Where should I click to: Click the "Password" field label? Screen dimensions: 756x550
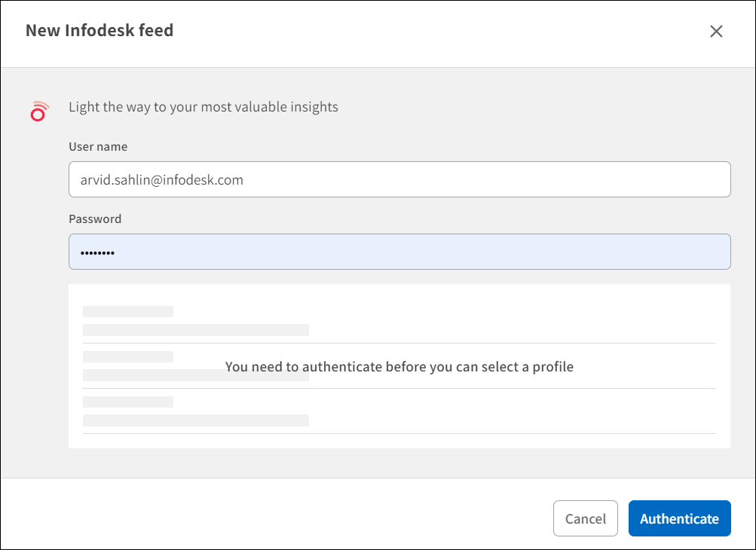[x=95, y=219]
